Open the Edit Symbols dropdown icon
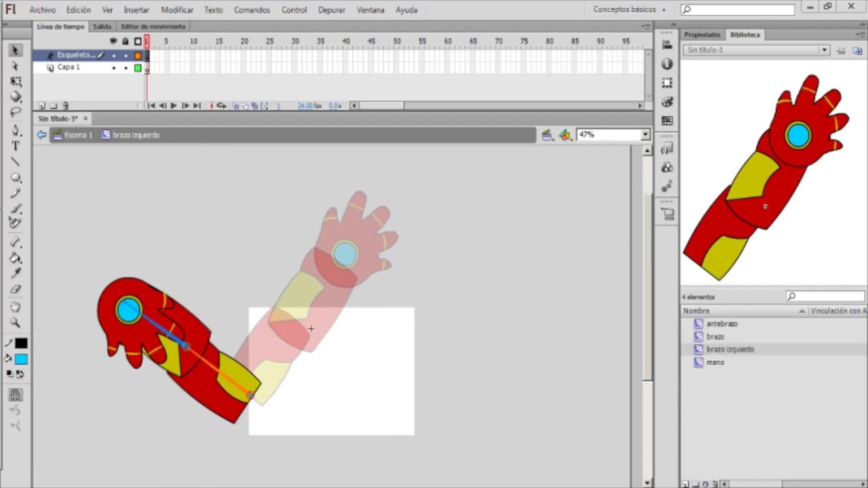The image size is (868, 488). coord(566,135)
